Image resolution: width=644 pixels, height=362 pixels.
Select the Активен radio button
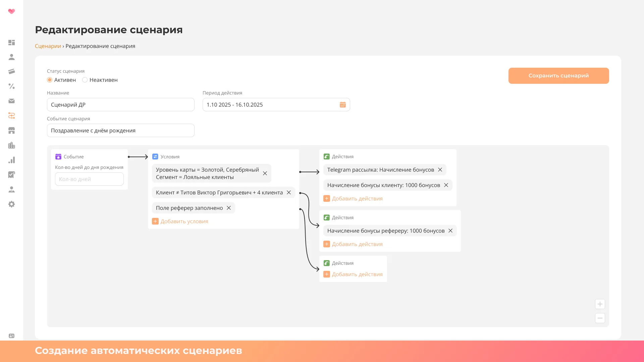click(50, 80)
